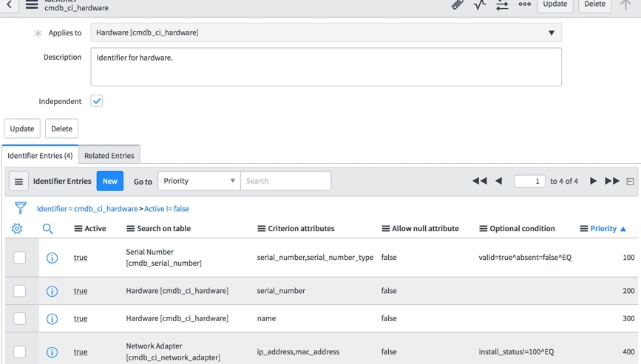
Task: Open the form context menu hamburger icon
Action: (x=32, y=5)
